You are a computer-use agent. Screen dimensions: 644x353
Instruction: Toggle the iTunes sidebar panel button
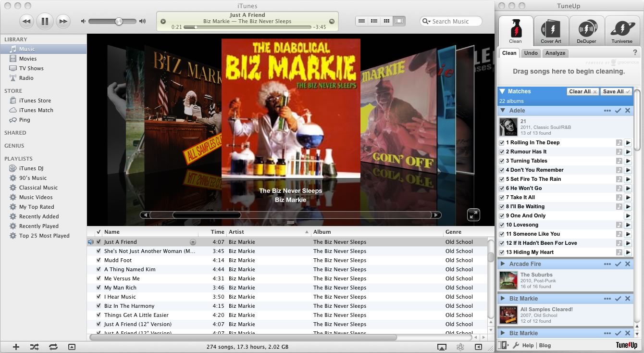pyautogui.click(x=478, y=347)
